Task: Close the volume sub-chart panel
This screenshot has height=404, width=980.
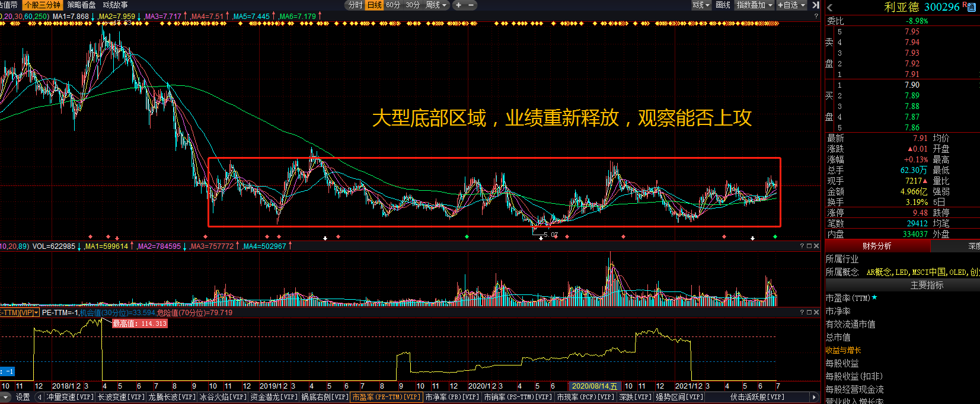Action: click(x=816, y=246)
